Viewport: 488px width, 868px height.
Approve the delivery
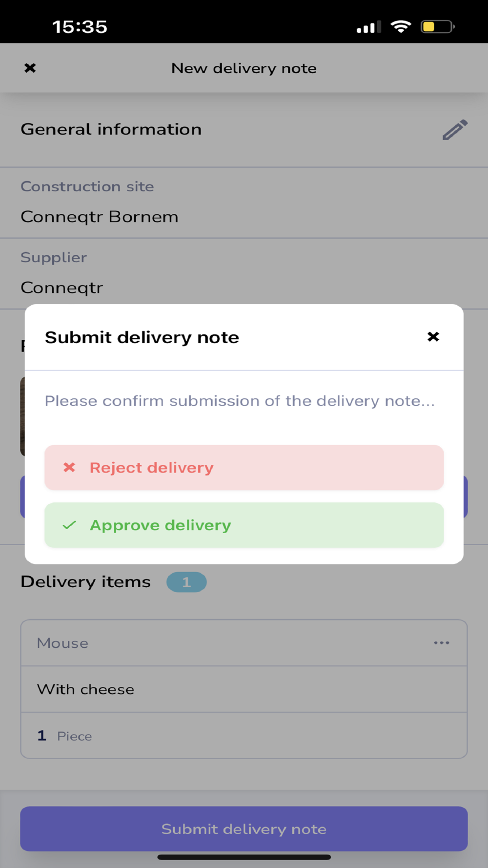coord(244,525)
